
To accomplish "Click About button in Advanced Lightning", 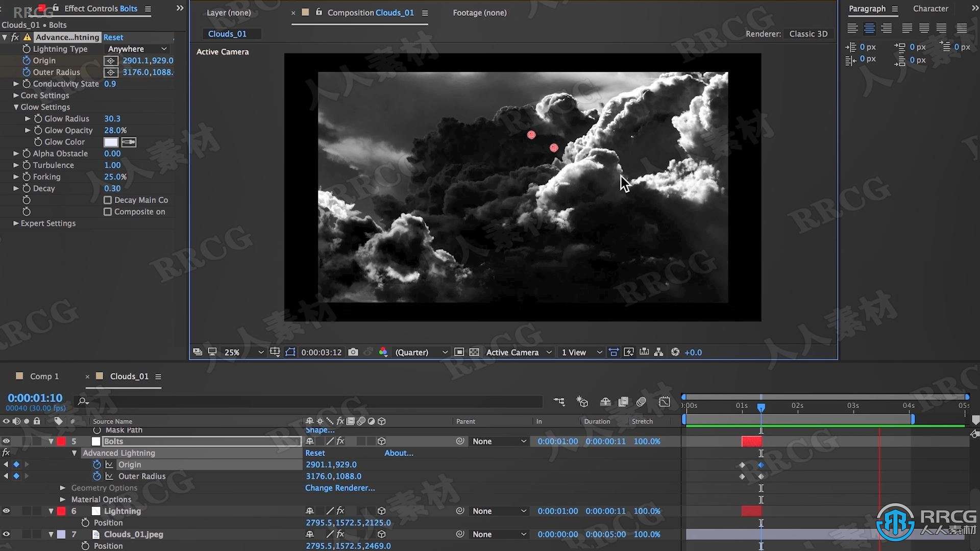I will 398,452.
